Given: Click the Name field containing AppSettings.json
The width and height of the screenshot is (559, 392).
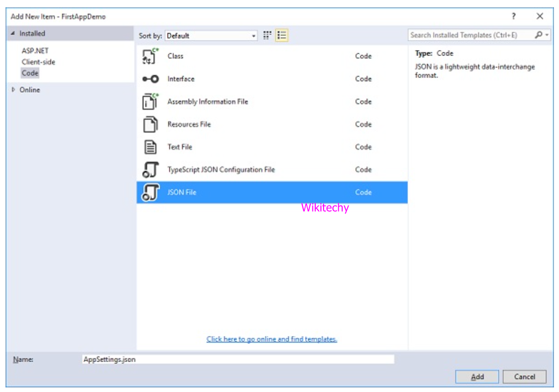Looking at the screenshot, I should [237, 359].
